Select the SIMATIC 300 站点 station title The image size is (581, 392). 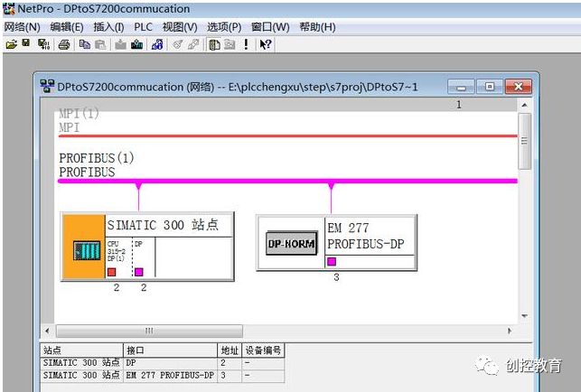163,225
